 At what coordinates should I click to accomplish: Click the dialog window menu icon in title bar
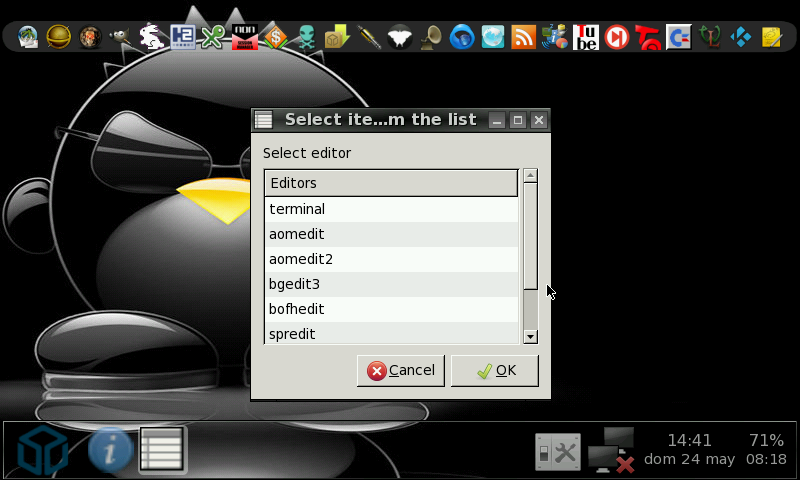(264, 120)
